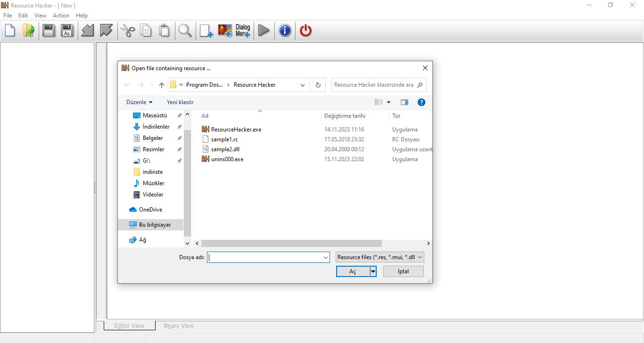Open the Aç button split arrow

click(x=373, y=271)
